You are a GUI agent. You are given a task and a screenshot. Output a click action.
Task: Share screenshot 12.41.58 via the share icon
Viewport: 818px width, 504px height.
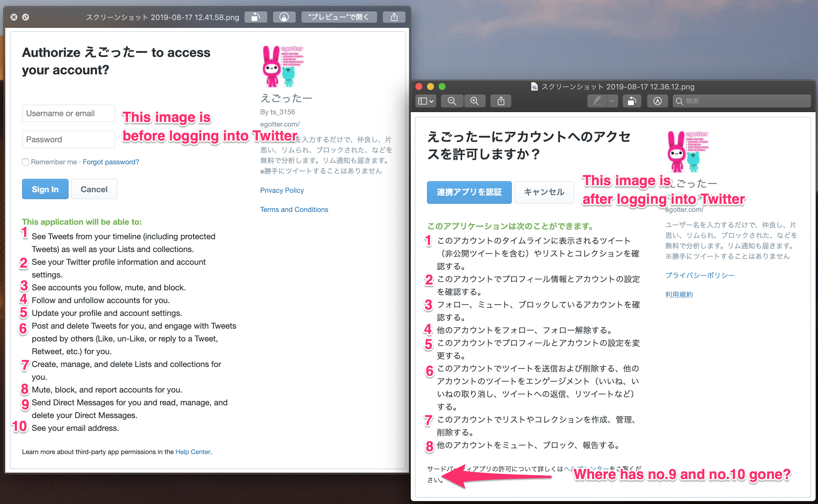point(394,17)
